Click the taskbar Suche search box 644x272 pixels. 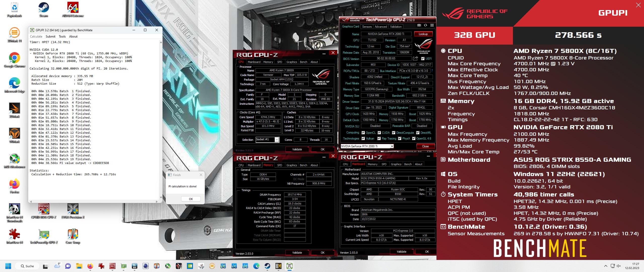[x=27, y=266]
